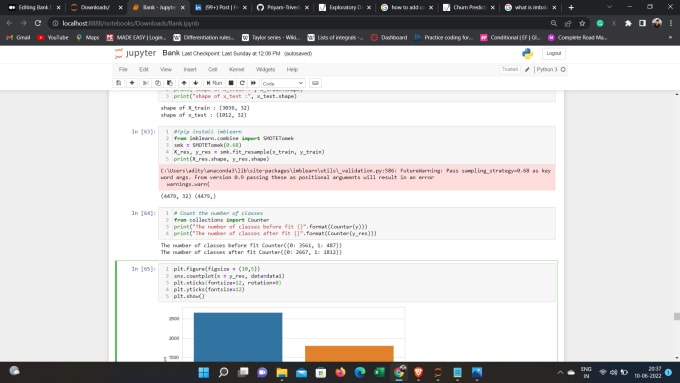Open Firefox from the taskbar

tap(340, 373)
